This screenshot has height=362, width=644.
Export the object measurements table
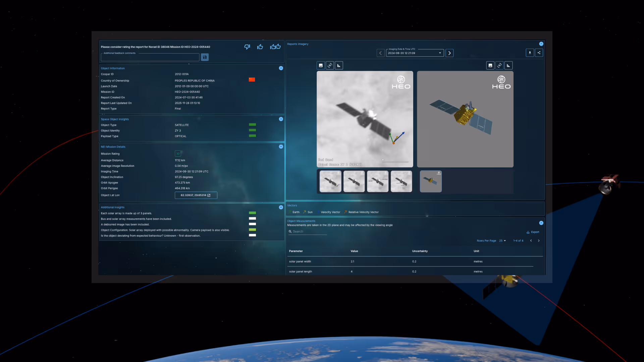(533, 232)
